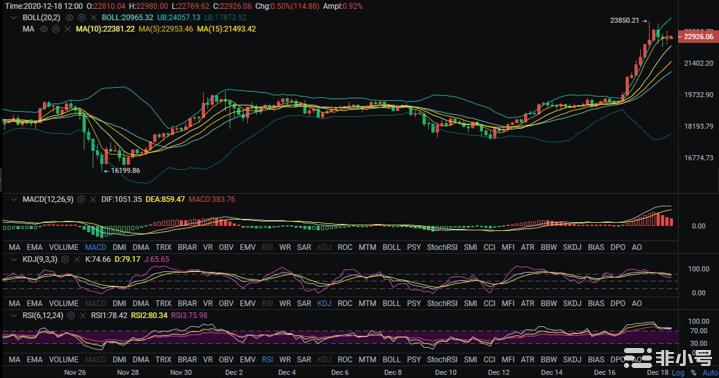Screen dimensions: 719x378
Task: Open MA indicator settings gear
Action: click(x=56, y=29)
